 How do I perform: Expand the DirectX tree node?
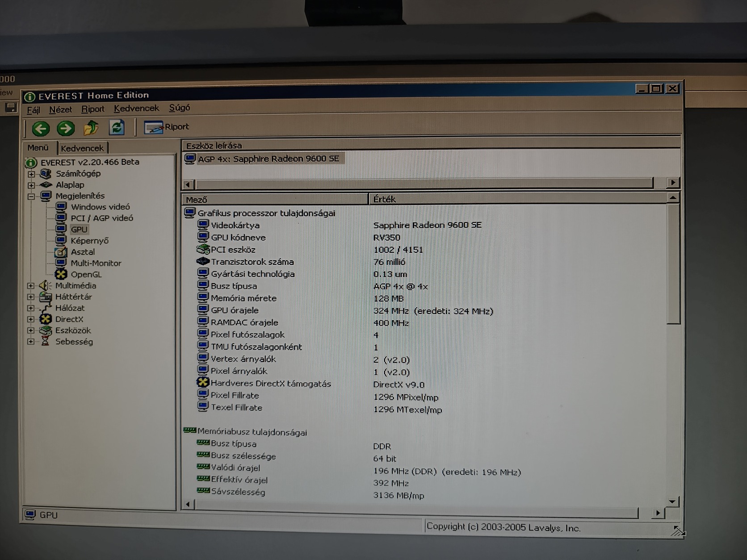(x=30, y=319)
